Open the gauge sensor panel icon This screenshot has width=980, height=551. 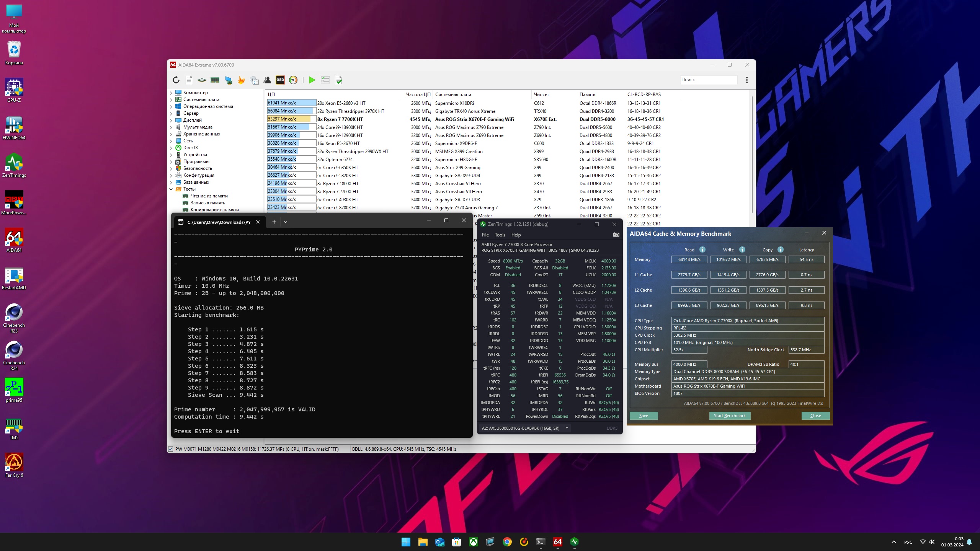click(293, 80)
